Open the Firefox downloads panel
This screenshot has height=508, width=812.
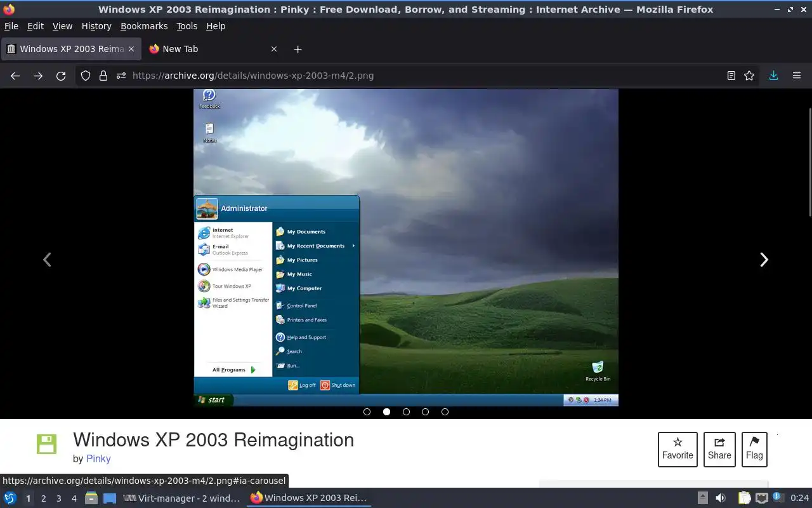(773, 76)
